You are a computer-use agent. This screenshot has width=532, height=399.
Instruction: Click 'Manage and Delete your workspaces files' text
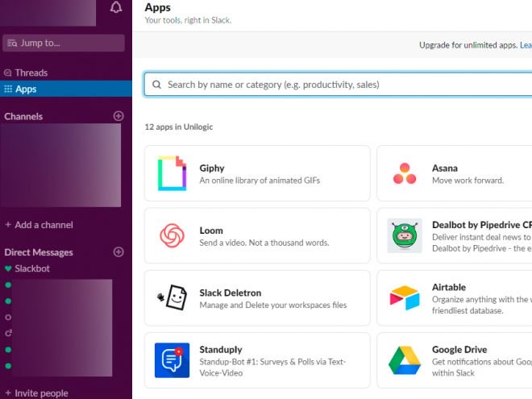pyautogui.click(x=273, y=305)
